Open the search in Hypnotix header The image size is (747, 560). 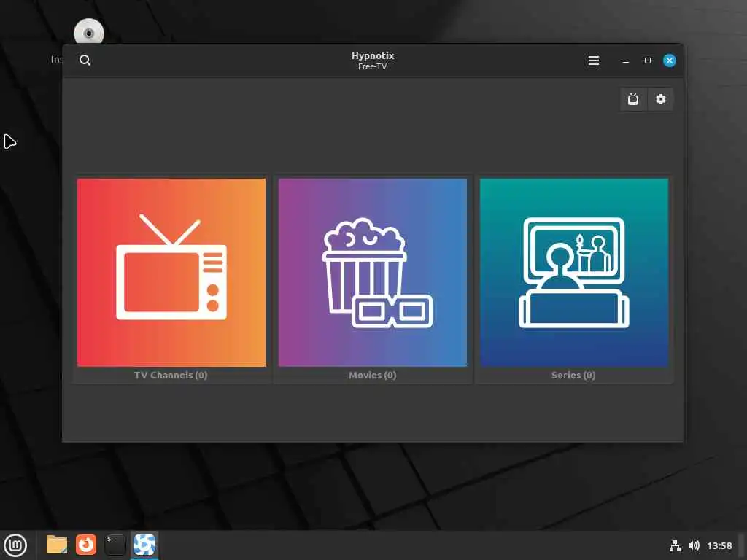85,60
